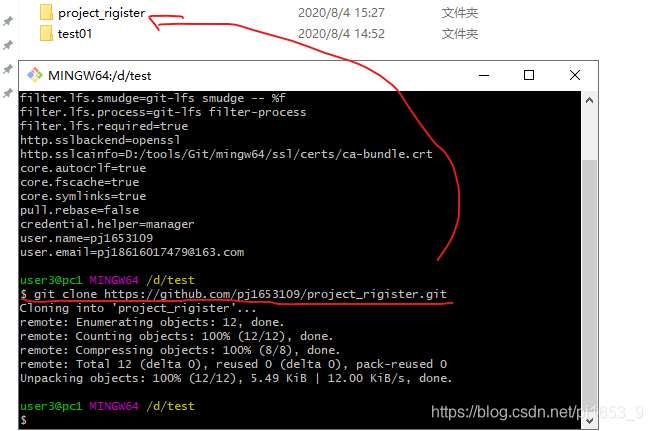Click the Cloning into 'project_rigister' line
Screen dimensions: 653x431
(138, 309)
